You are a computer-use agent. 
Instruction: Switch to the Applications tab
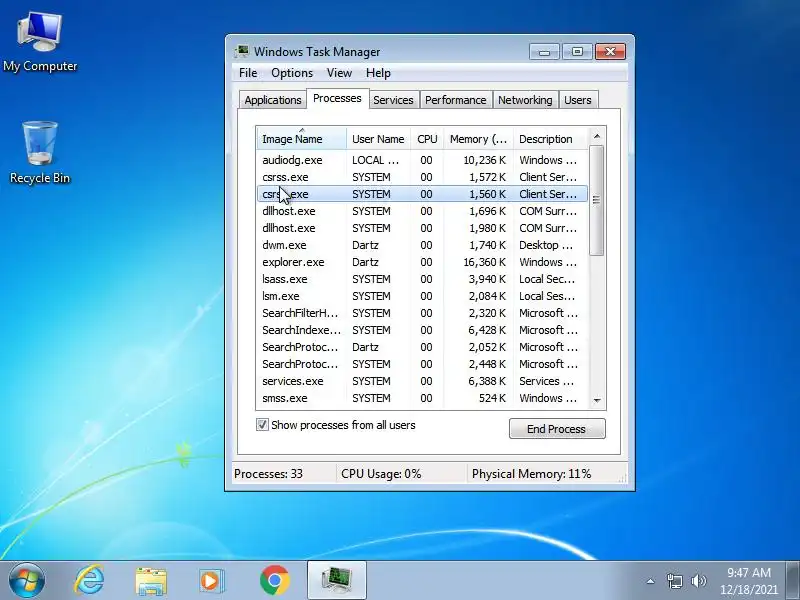click(x=272, y=100)
